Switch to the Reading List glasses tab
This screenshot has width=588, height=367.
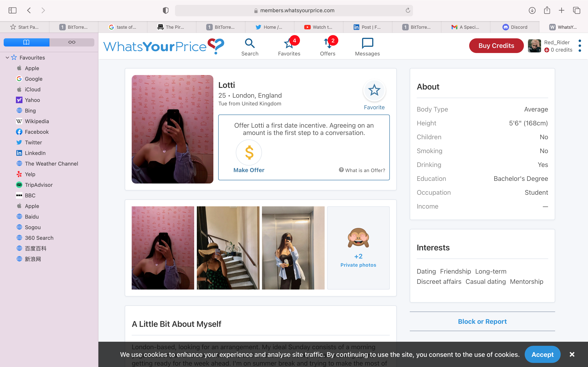coord(72,42)
